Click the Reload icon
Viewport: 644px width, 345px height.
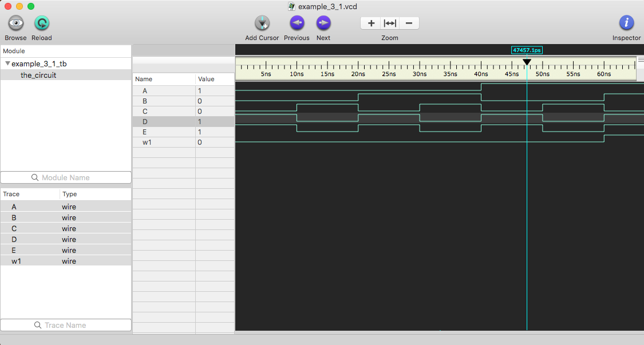(x=41, y=23)
